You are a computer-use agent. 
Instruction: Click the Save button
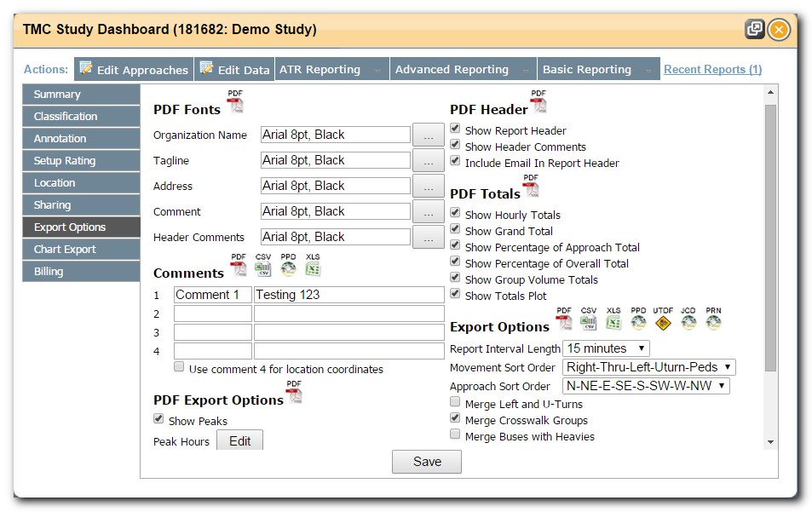point(426,462)
